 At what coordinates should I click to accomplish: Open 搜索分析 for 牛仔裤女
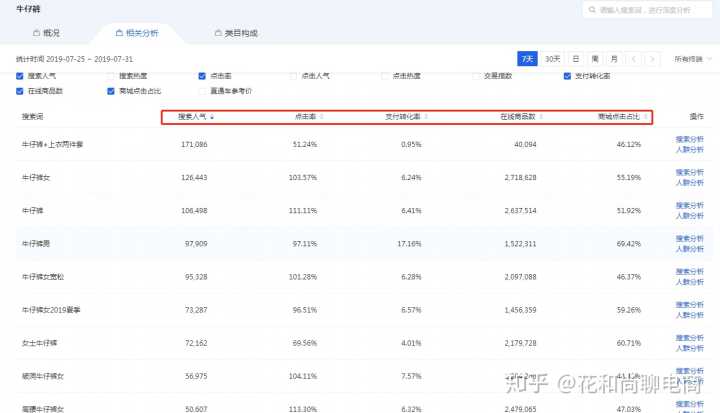pos(690,173)
